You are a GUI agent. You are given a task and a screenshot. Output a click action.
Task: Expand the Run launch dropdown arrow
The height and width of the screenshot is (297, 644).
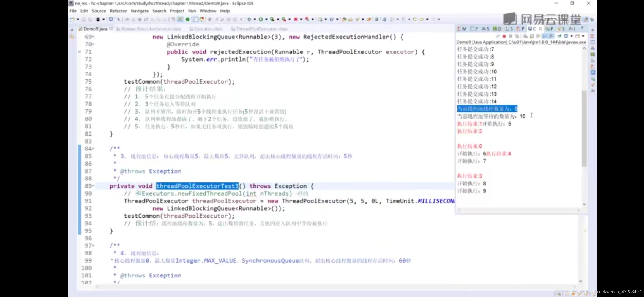(x=266, y=19)
